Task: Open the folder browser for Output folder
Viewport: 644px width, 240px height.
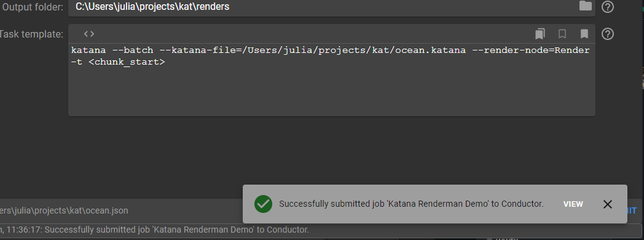Action: 585,6
